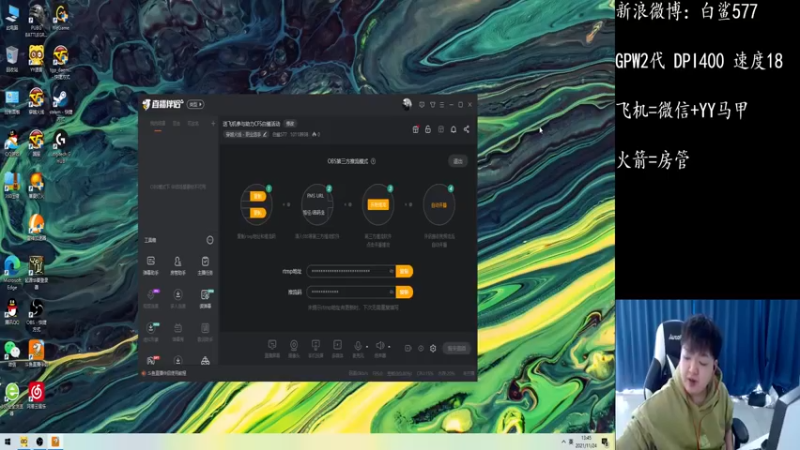Image resolution: width=800 pixels, height=450 pixels.
Task: Click the mode pill beside the app logo
Action: 195,105
